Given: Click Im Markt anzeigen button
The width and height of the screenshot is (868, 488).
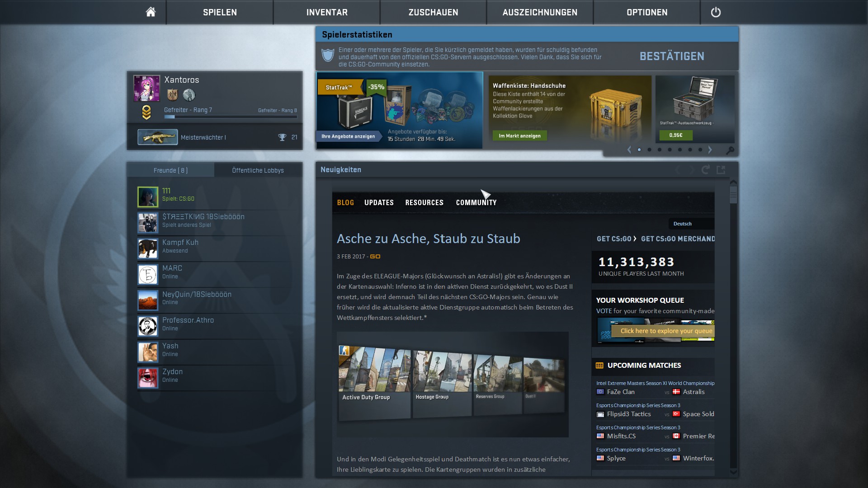Looking at the screenshot, I should (x=519, y=136).
